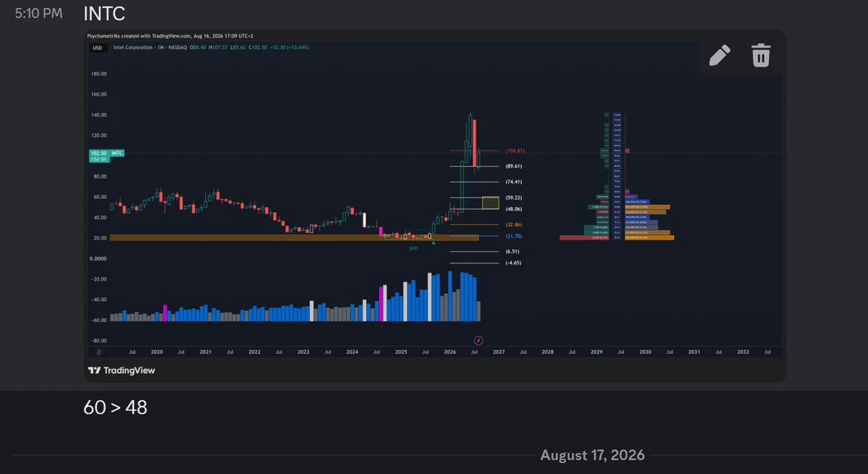Click the orange (32.86) level label
The height and width of the screenshot is (474, 868).
[514, 224]
